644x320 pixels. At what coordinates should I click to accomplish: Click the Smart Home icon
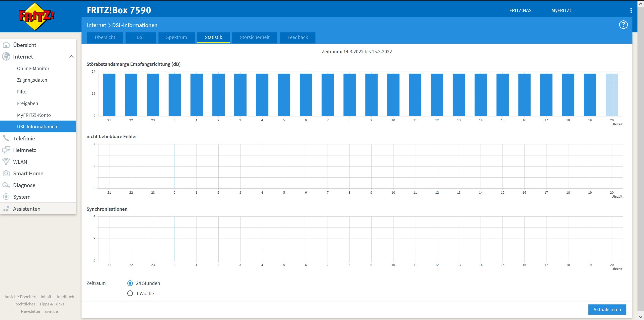coord(6,173)
